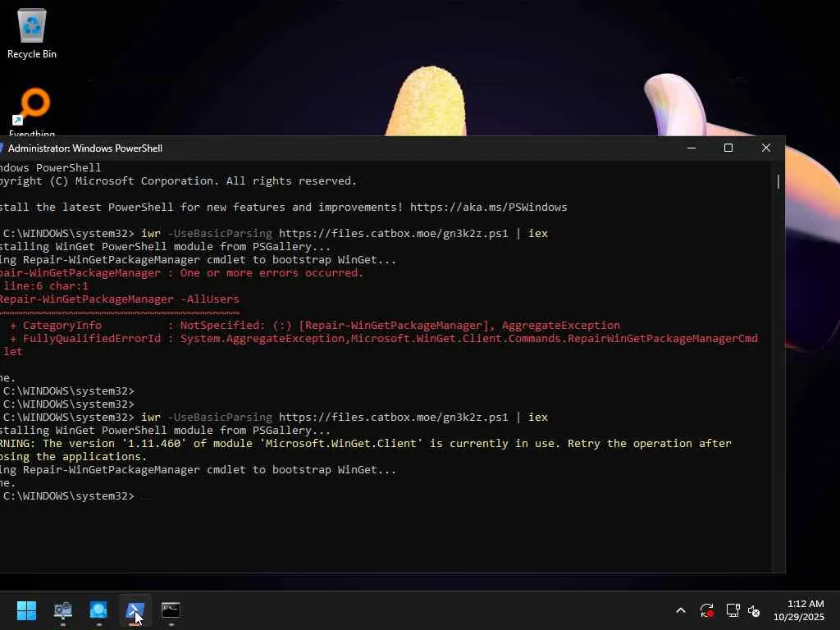Screen dimensions: 840x630
Task: Click the red 'line:6 char:1' text
Action: point(46,286)
